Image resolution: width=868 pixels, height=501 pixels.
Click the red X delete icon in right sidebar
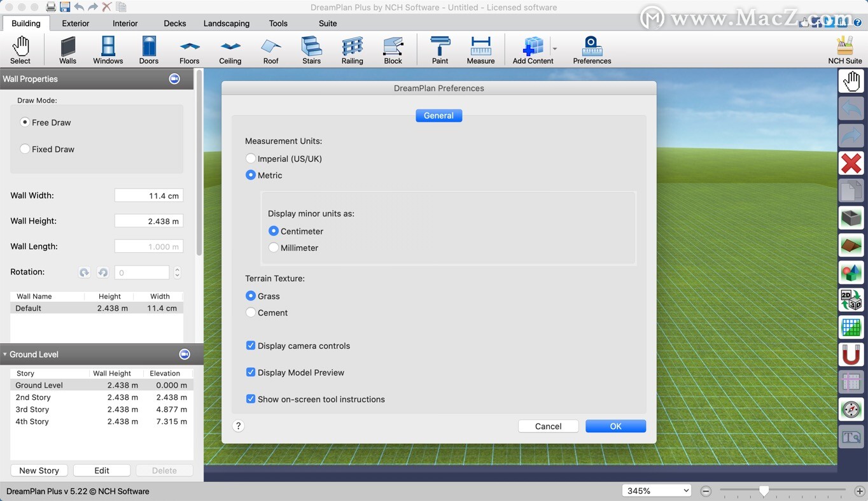click(851, 163)
